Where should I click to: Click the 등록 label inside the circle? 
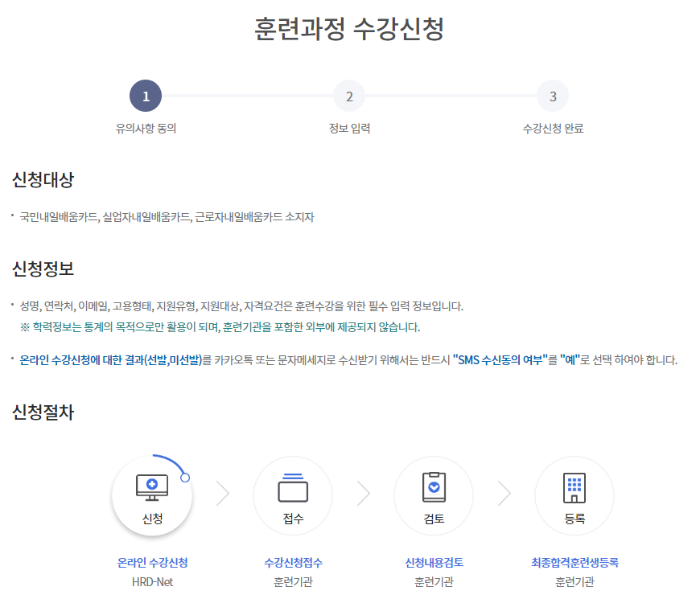pos(575,519)
